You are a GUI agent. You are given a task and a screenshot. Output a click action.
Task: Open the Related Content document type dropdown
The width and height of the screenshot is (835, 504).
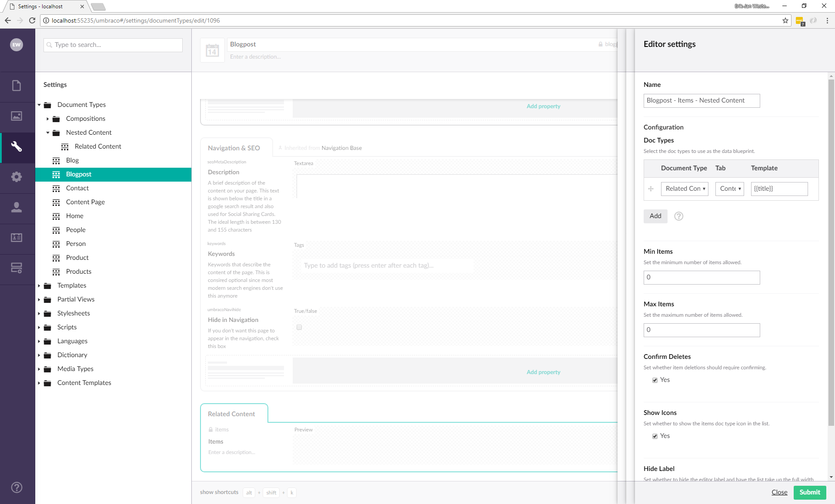click(x=685, y=189)
